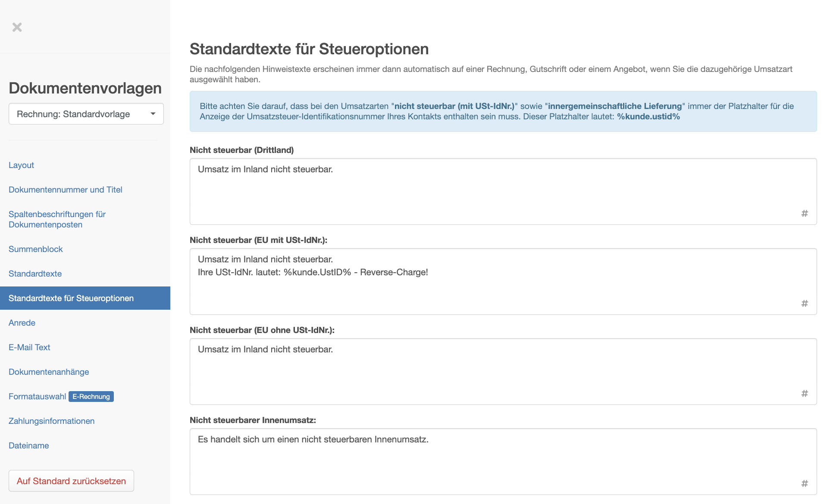Go to Dokumentenanhänge
The height and width of the screenshot is (504, 827).
point(49,372)
